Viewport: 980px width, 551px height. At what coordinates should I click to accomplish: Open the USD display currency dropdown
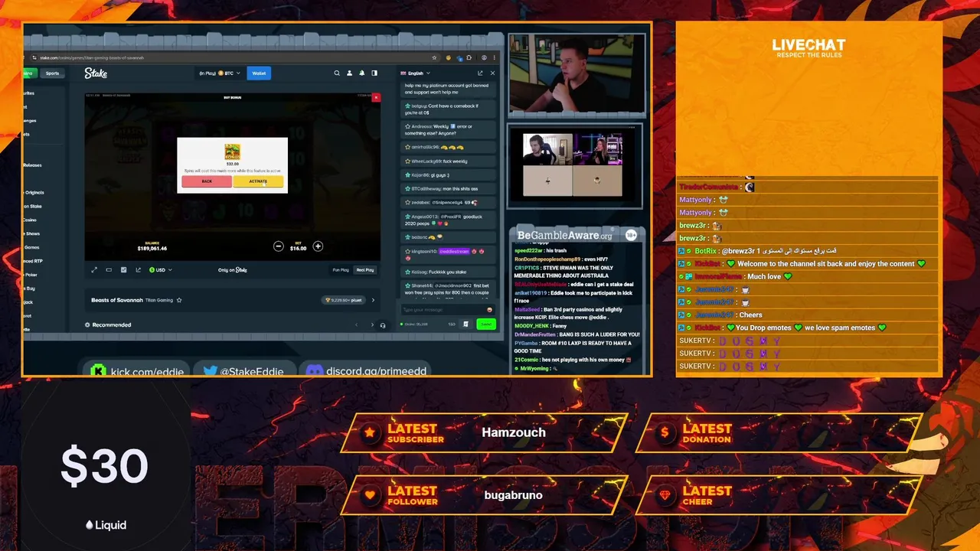(x=160, y=270)
